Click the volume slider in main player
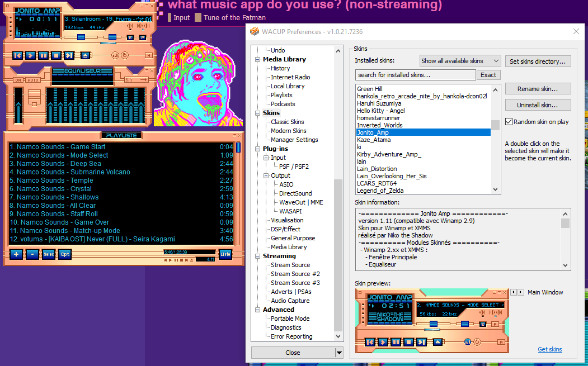This screenshot has height=366, width=588. [81, 37]
